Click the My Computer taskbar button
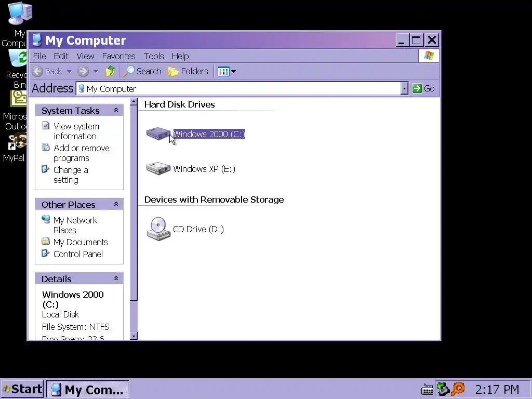Screen dimensions: 532x399 87,389
